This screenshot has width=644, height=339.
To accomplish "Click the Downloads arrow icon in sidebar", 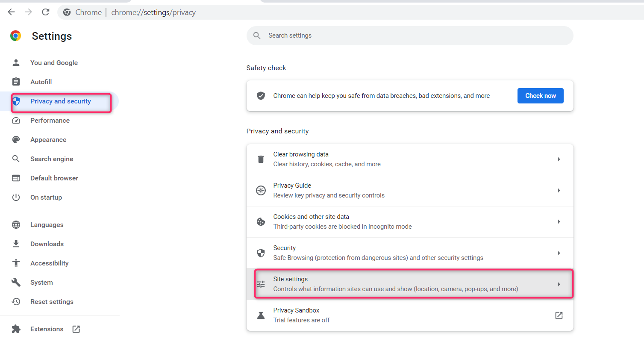I will pyautogui.click(x=16, y=244).
